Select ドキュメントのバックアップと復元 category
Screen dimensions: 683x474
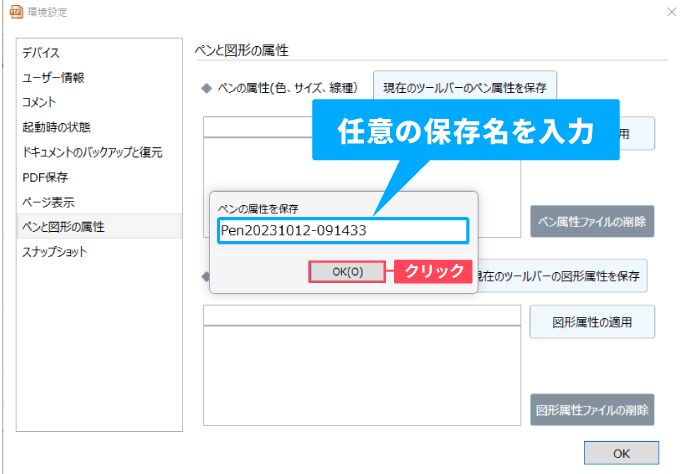[x=92, y=152]
